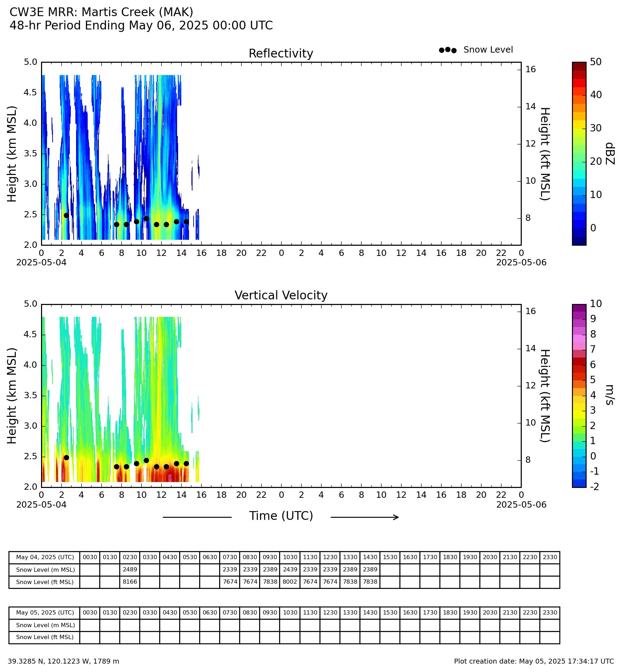Select the Snow Level legend entry
The height and width of the screenshot is (672, 621).
476,50
